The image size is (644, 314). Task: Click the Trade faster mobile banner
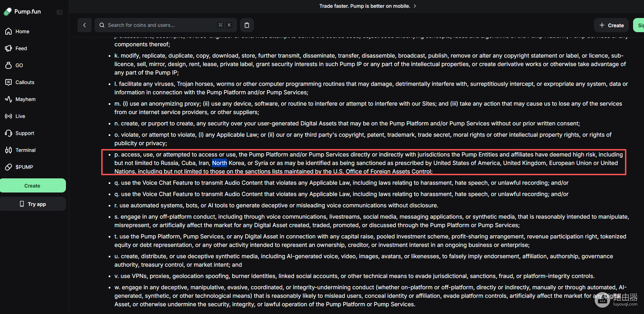click(x=368, y=6)
